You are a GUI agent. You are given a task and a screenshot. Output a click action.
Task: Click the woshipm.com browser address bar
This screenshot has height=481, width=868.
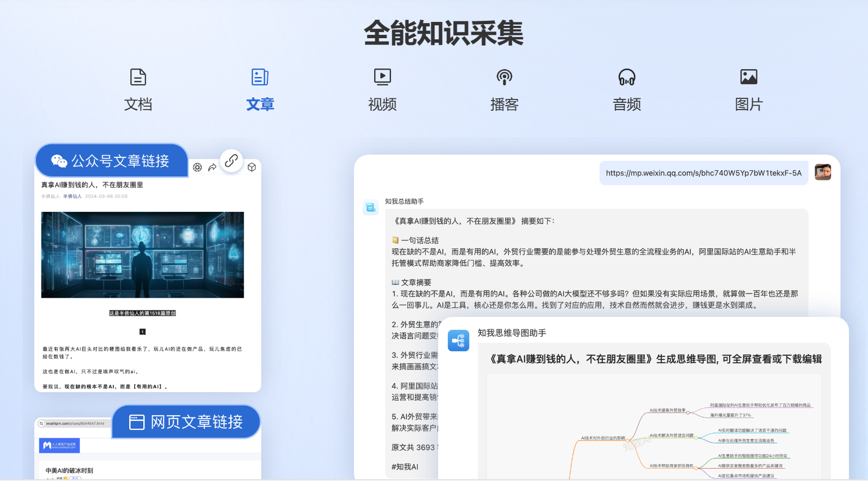(x=75, y=424)
